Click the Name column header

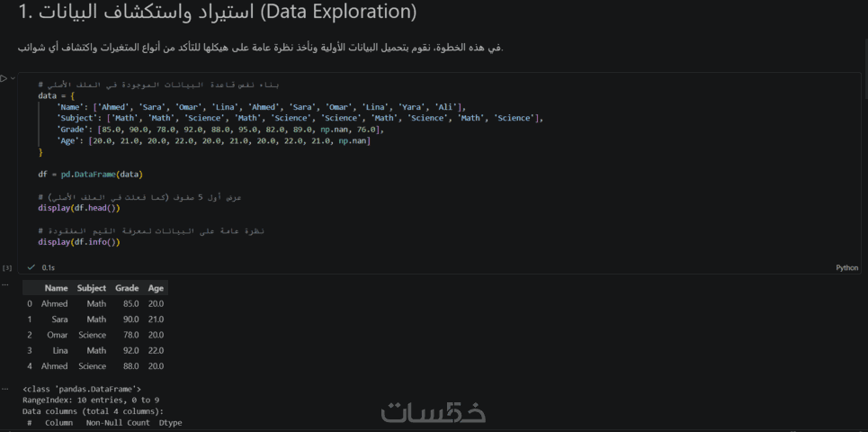click(56, 288)
